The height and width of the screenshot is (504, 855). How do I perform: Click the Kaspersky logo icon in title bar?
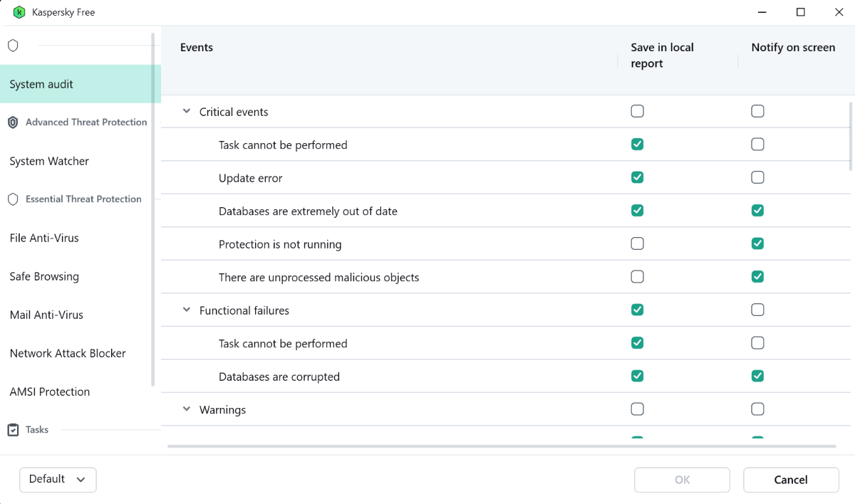pos(19,12)
